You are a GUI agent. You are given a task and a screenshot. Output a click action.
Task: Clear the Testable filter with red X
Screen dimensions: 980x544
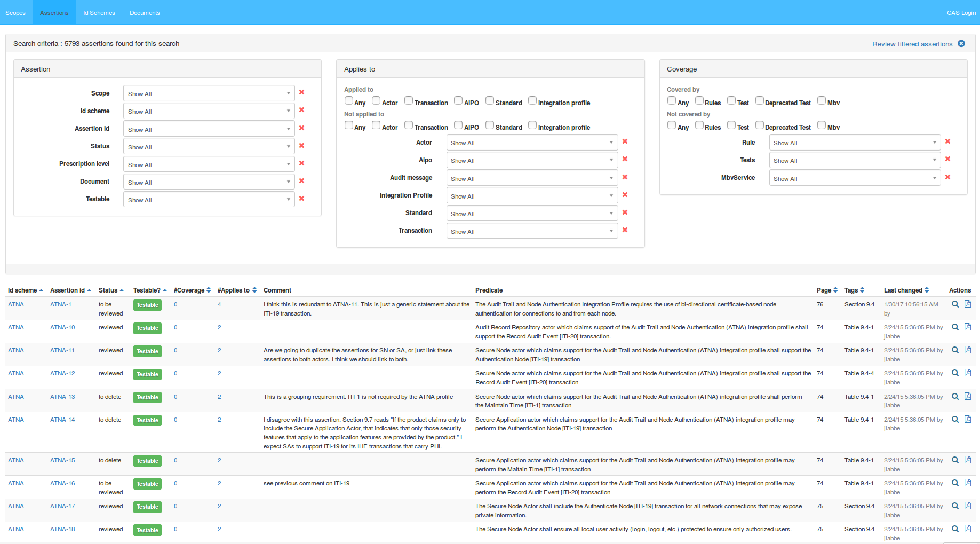coord(301,199)
